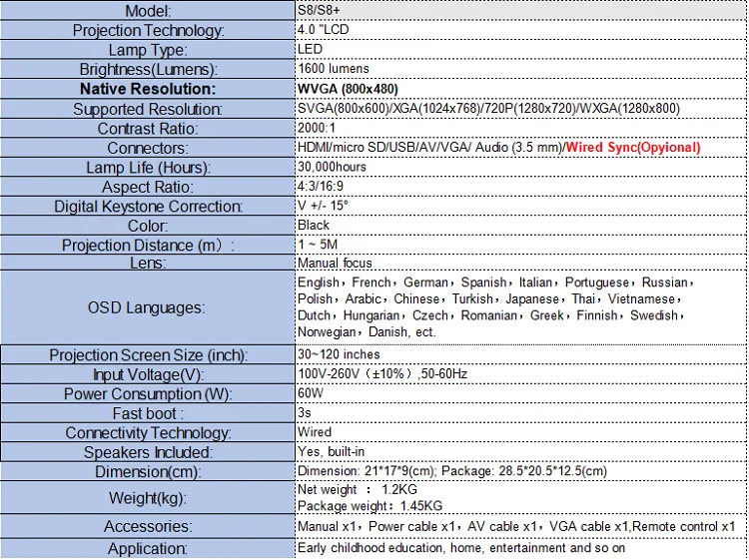The height and width of the screenshot is (560, 749).
Task: Select the Color label cell
Action: coord(148,226)
